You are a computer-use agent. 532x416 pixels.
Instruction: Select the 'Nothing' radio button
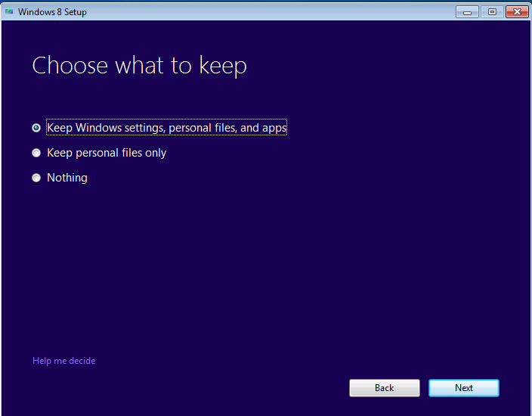click(x=36, y=178)
